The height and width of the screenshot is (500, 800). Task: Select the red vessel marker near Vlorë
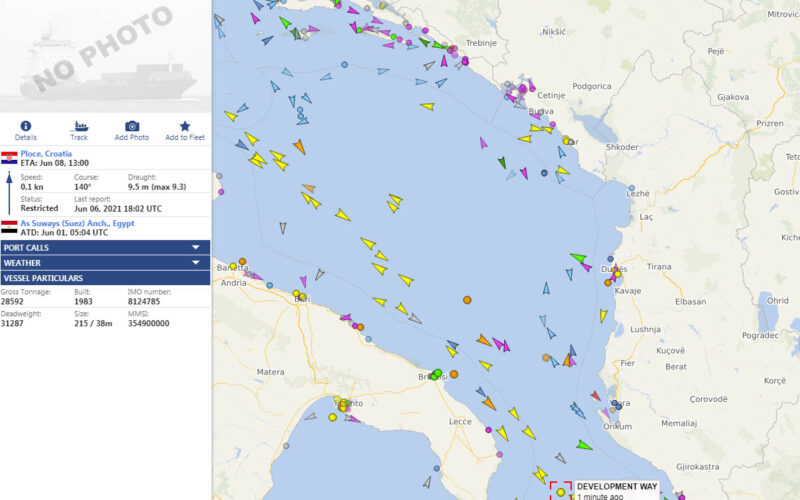[x=595, y=396]
